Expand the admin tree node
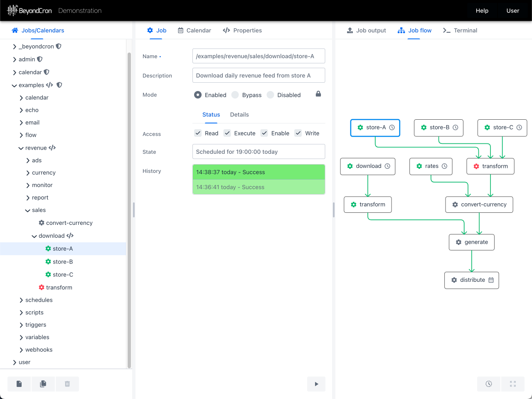The width and height of the screenshot is (532, 399). point(15,59)
